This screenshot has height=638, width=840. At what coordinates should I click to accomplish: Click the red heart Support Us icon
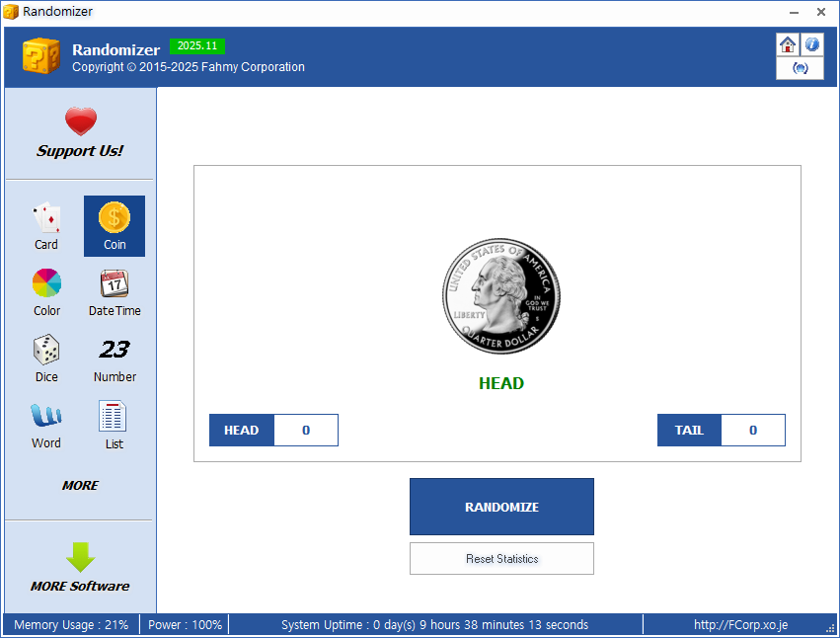(x=81, y=122)
